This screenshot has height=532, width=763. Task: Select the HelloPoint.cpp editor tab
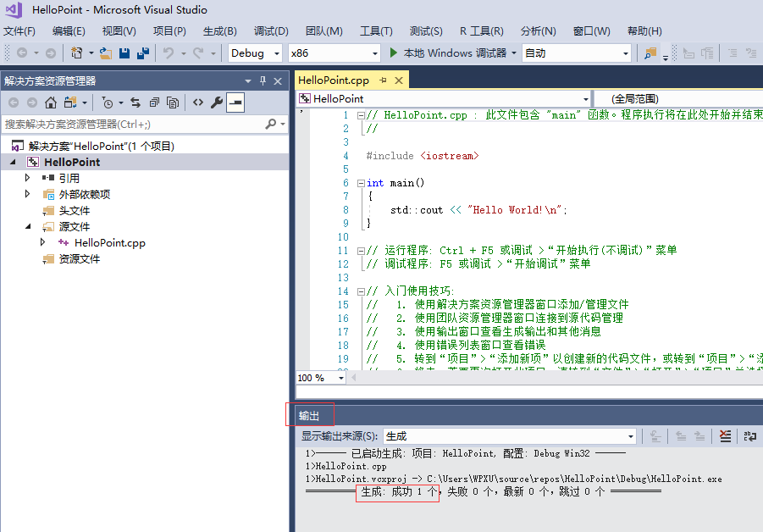[x=334, y=80]
